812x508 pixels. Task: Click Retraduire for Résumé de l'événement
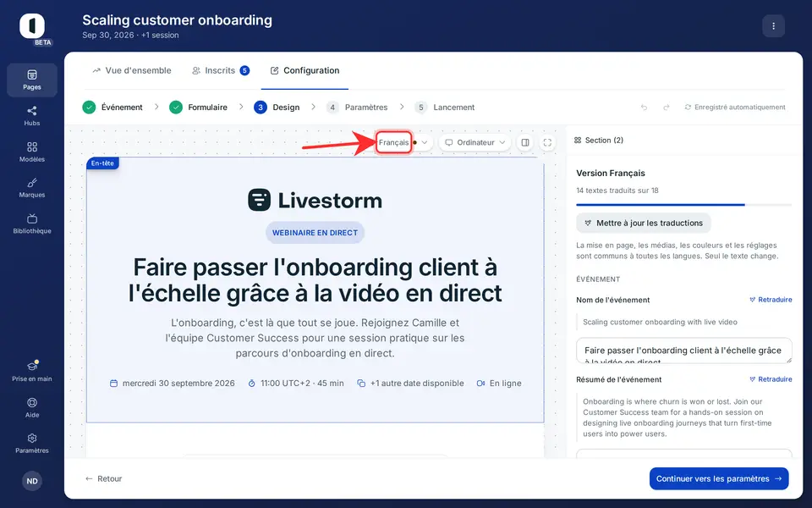[x=771, y=379]
